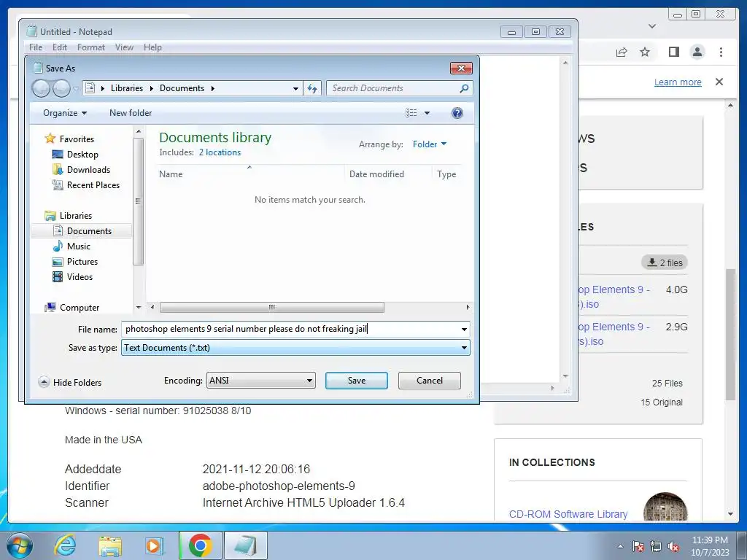Select Documents library in navigation pane
The width and height of the screenshot is (747, 560).
point(82,231)
